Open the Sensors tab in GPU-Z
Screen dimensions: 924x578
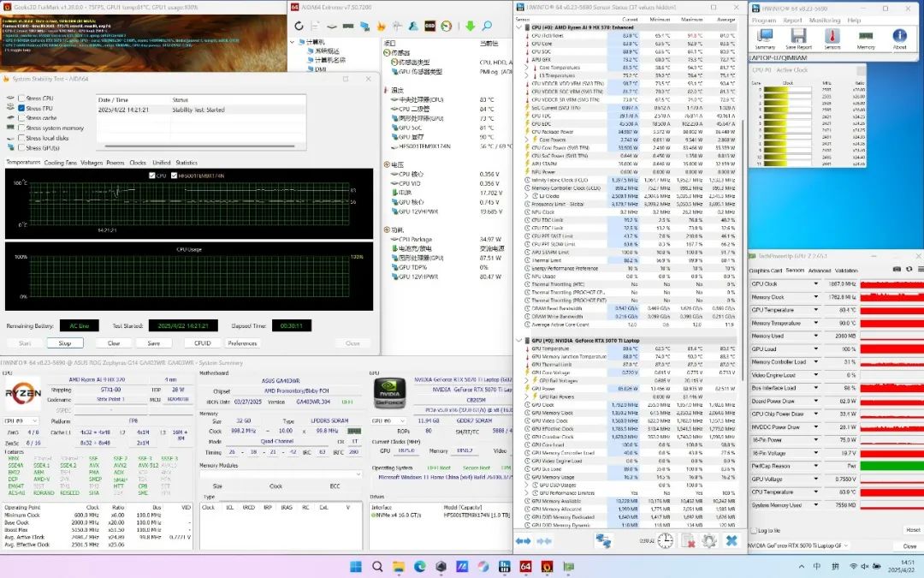click(795, 271)
